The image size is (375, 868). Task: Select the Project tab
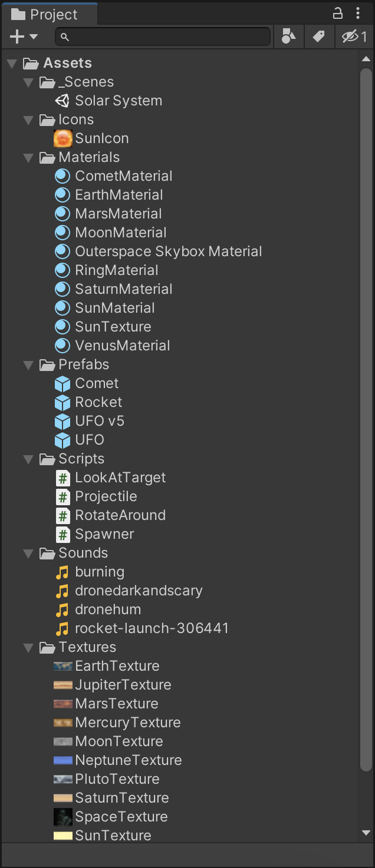tap(49, 14)
